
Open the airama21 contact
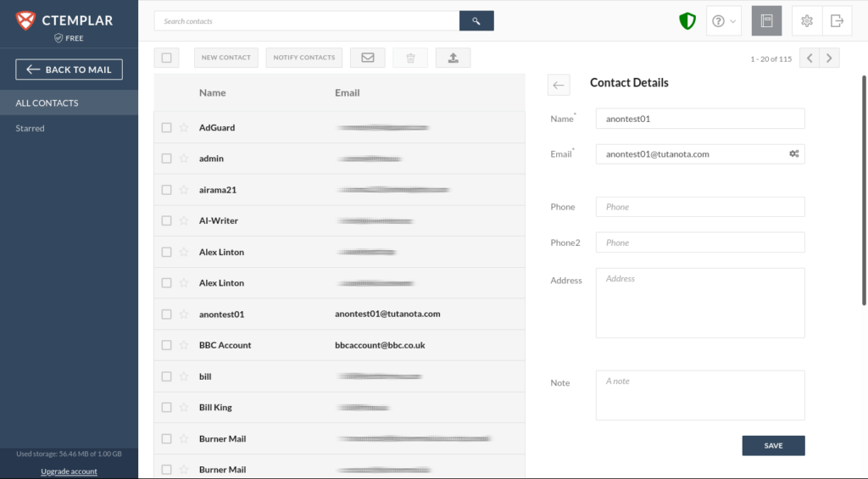coord(339,189)
